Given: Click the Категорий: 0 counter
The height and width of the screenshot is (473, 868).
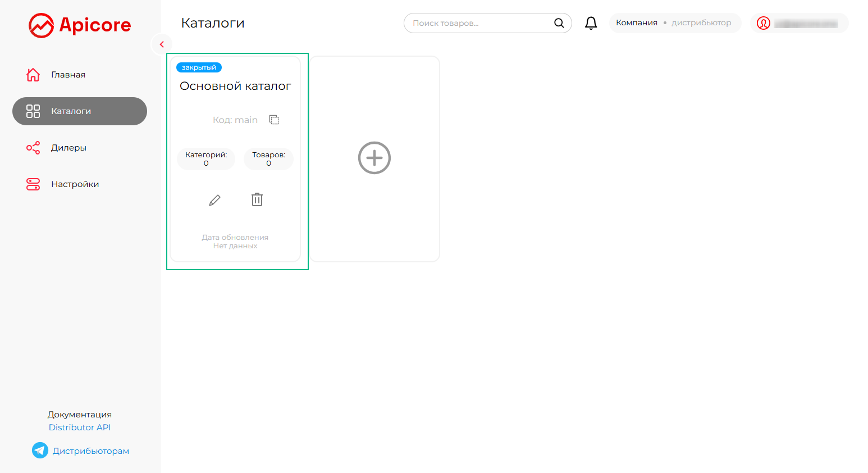Looking at the screenshot, I should click(x=206, y=159).
